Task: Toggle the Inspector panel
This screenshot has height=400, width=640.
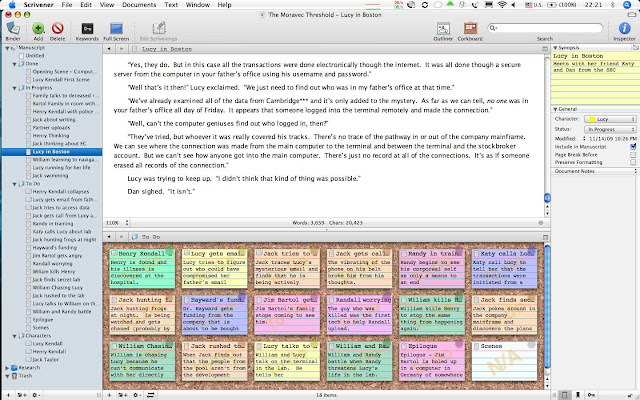Action: click(x=624, y=29)
